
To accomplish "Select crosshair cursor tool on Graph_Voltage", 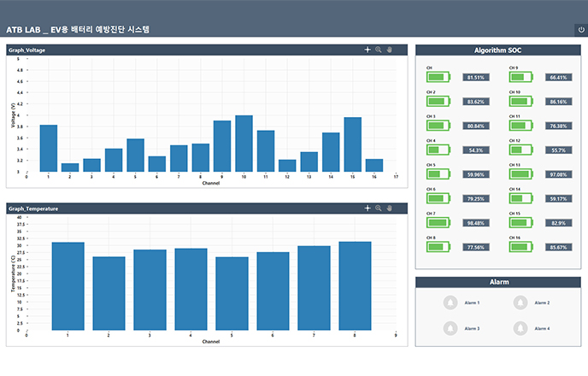I will (368, 50).
